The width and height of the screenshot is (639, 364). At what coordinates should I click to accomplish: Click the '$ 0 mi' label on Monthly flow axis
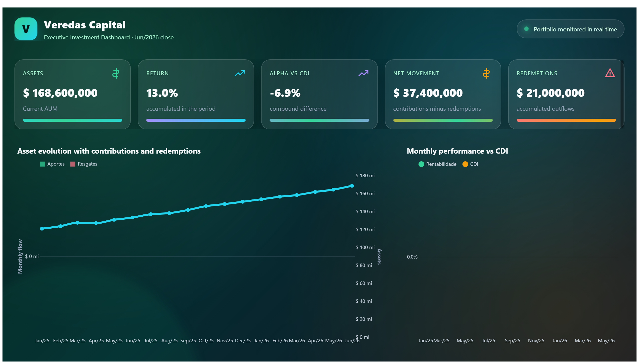pyautogui.click(x=32, y=256)
